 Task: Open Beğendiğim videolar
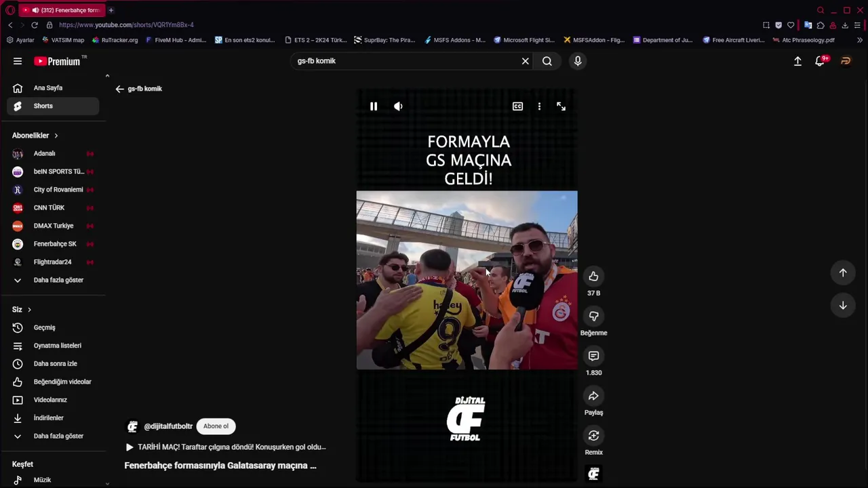pyautogui.click(x=53, y=382)
